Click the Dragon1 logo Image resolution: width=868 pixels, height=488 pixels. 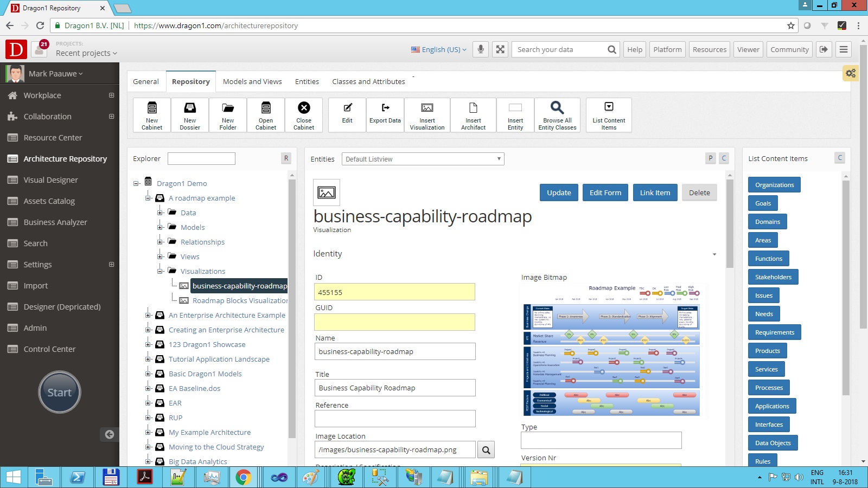16,49
